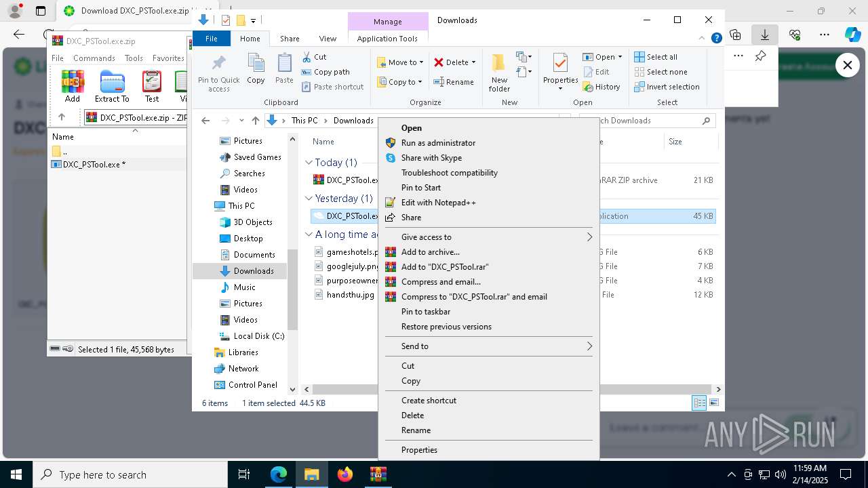Collapse the Yesterday (1) group
Viewport: 868px width, 488px height.
click(x=309, y=199)
